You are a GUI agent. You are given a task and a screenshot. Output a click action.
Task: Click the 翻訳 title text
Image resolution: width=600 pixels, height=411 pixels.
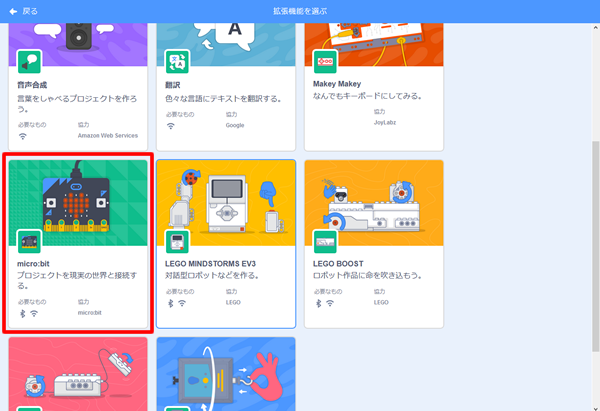pyautogui.click(x=173, y=85)
